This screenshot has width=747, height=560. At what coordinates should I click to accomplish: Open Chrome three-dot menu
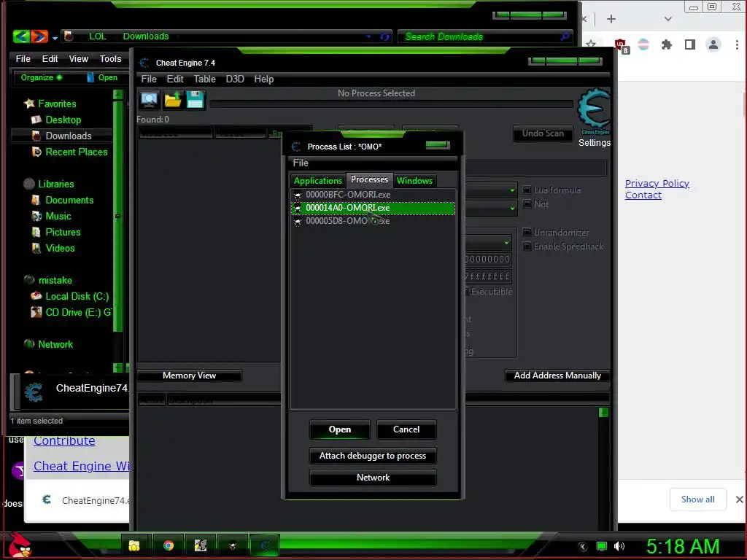pyautogui.click(x=737, y=44)
